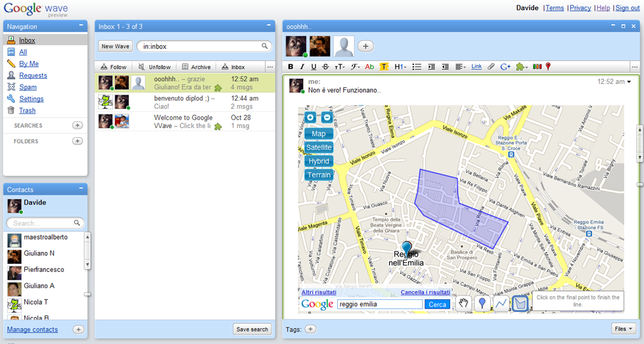Viewport: 644px width, 344px height.
Task: Open the 12:52 am message dropdown arrow
Action: point(629,81)
